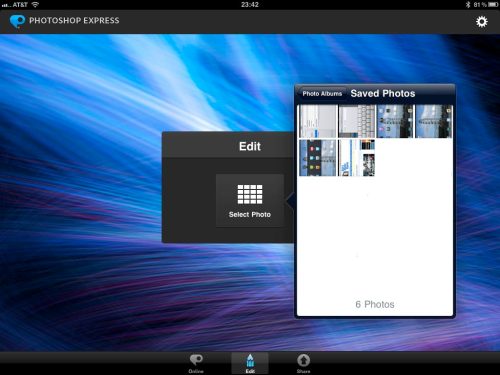The height and width of the screenshot is (375, 500).
Task: Select the Edit tab in bottom bar
Action: pos(250,363)
